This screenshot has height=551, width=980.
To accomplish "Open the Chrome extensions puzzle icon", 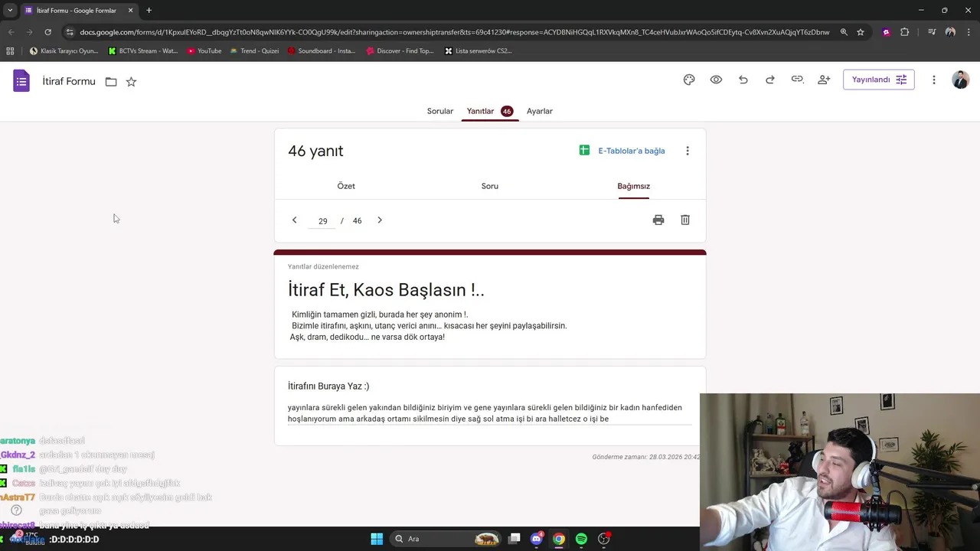I will click(904, 32).
